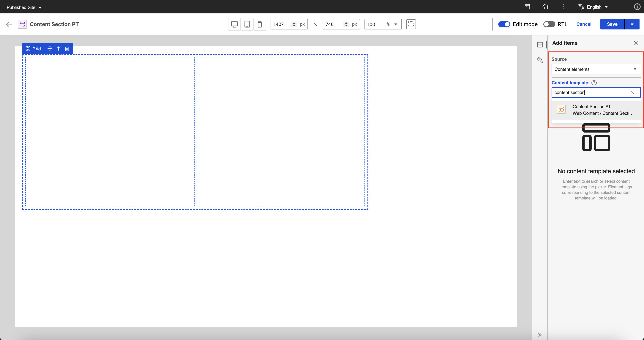Screen dimensions: 644x340
Task: Switch to tablet preview icon
Action: coord(247,24)
